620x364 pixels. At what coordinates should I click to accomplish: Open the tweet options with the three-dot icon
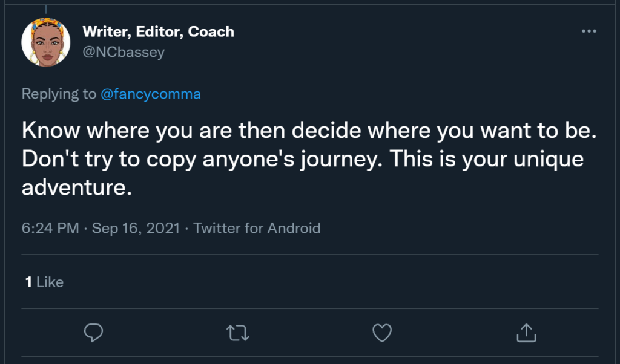[x=589, y=31]
